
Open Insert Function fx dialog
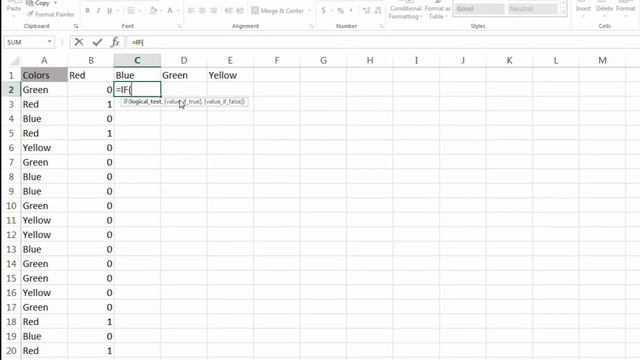(116, 42)
